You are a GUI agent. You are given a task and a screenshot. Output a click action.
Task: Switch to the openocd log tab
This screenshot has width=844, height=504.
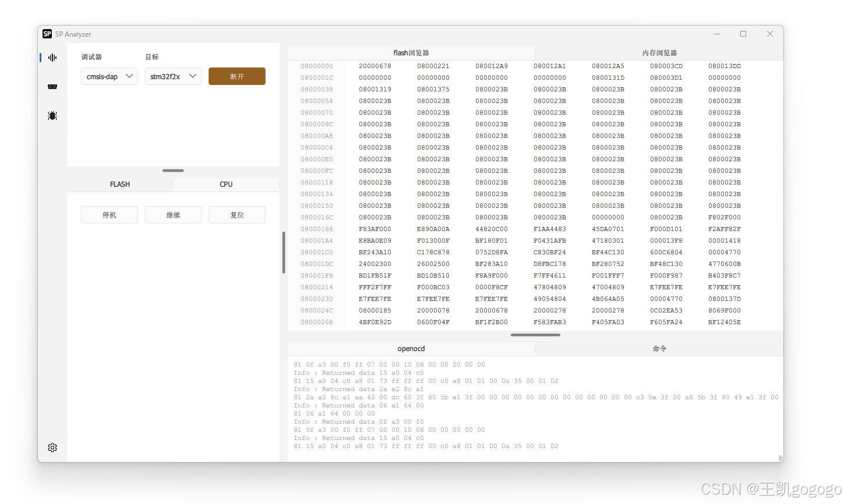coord(411,349)
